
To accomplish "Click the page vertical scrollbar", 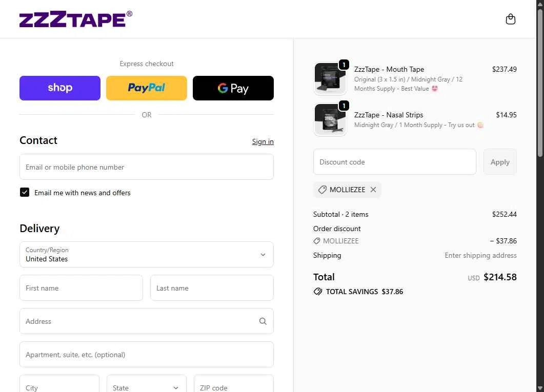I will tap(540, 82).
